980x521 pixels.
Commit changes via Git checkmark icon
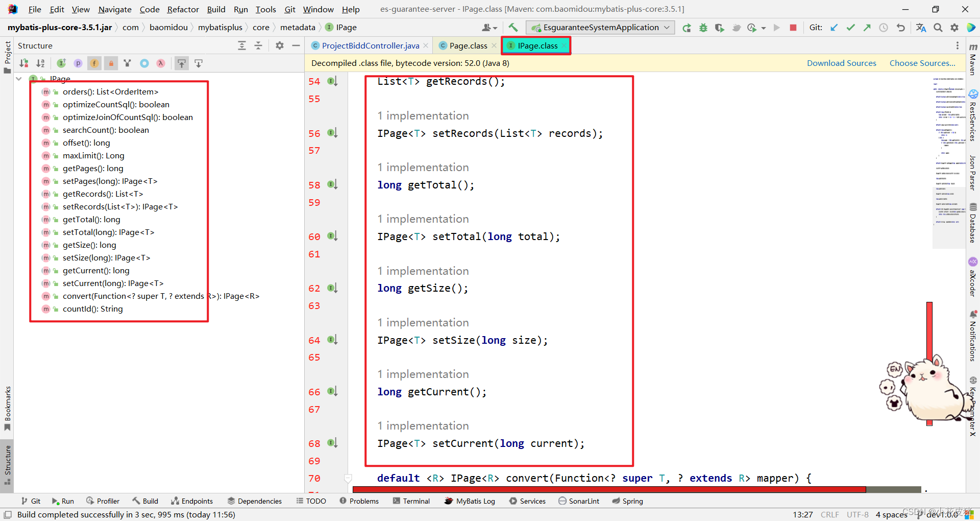pos(850,28)
